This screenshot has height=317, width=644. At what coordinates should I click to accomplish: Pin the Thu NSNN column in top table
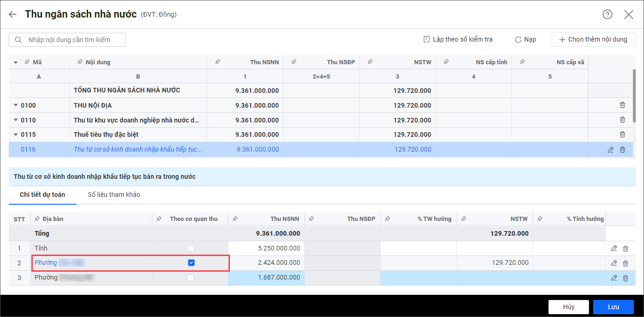[x=217, y=62]
